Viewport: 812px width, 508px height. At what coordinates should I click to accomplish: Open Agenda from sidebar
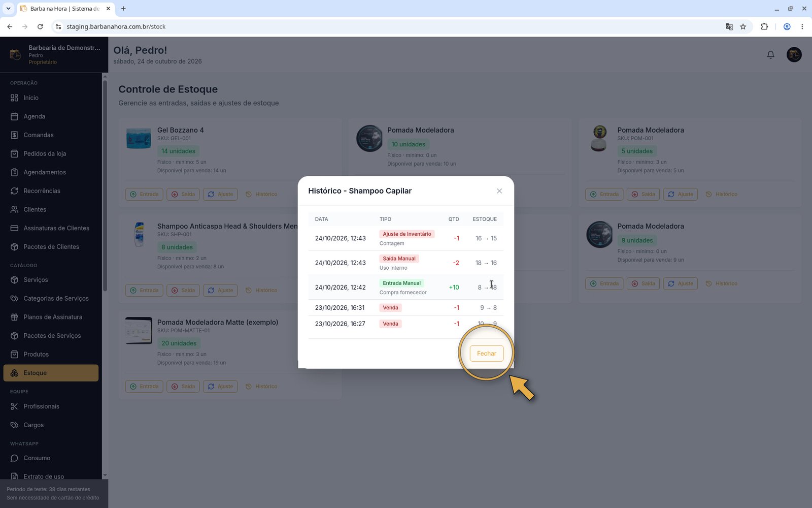pos(51,116)
